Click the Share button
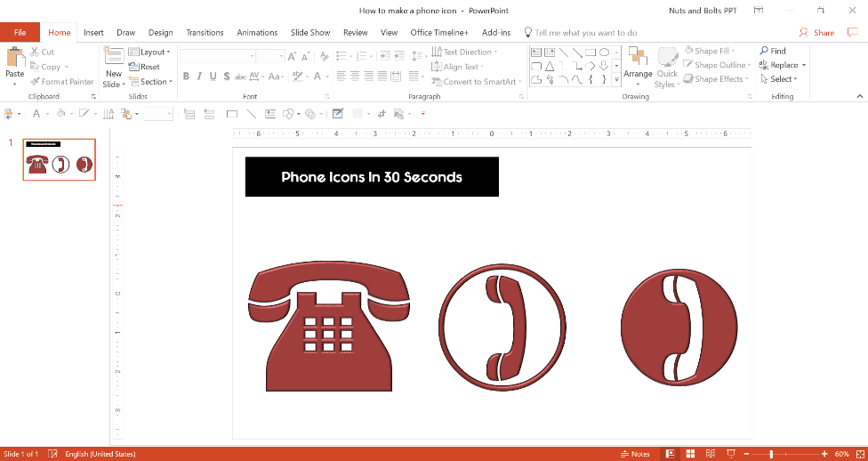 coord(816,33)
